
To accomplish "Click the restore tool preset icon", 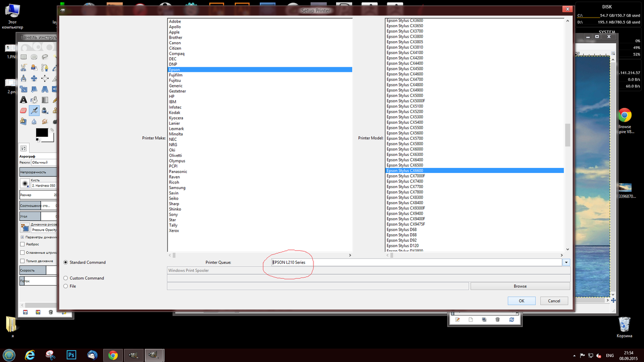I will pyautogui.click(x=38, y=312).
